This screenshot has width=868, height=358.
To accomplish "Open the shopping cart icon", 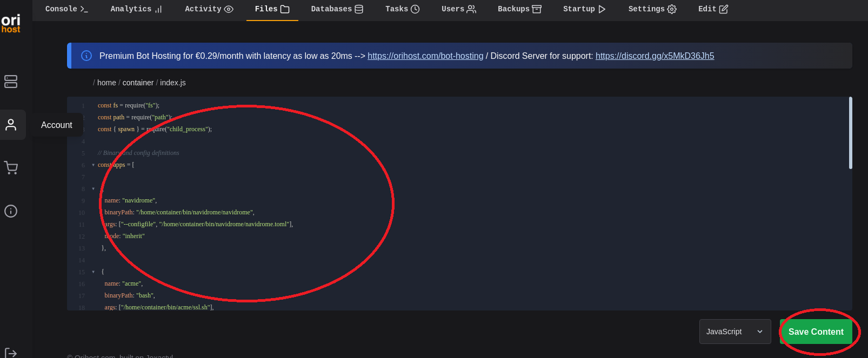I will coord(11,168).
